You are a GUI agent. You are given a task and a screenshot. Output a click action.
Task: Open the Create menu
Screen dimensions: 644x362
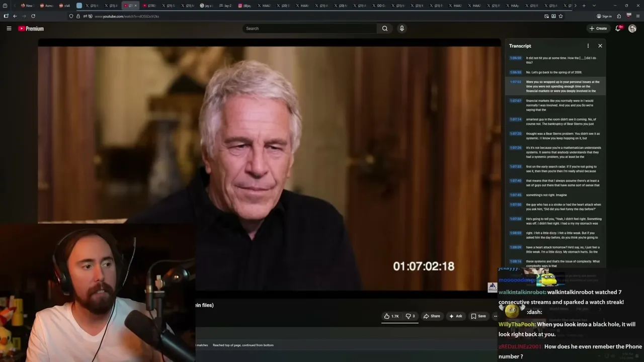tap(598, 29)
